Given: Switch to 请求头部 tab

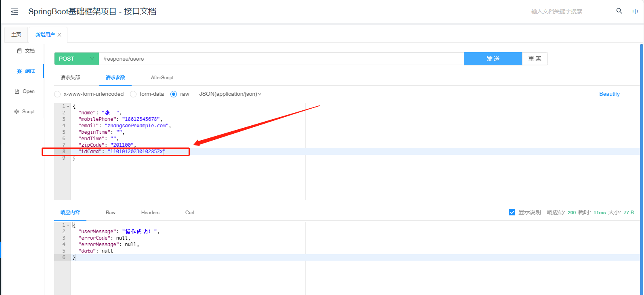Looking at the screenshot, I should click(70, 78).
